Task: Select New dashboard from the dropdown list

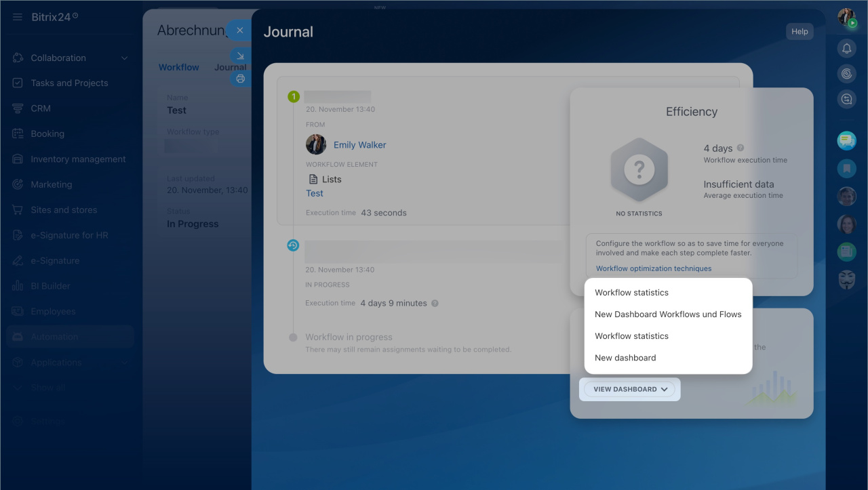Action: [625, 358]
